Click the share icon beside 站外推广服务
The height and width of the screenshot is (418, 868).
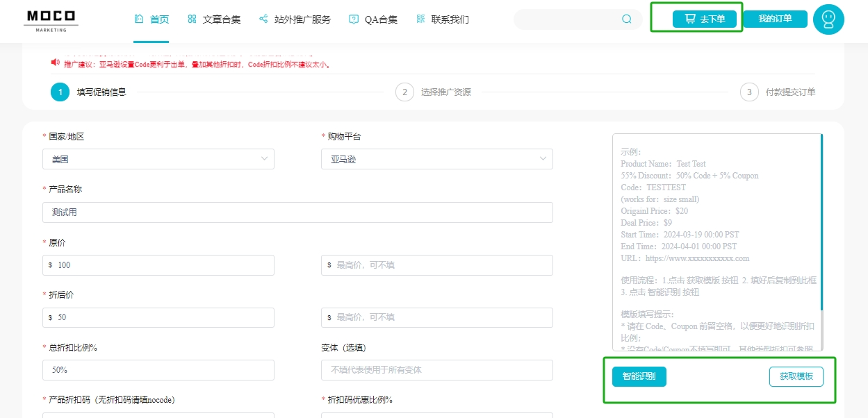263,19
